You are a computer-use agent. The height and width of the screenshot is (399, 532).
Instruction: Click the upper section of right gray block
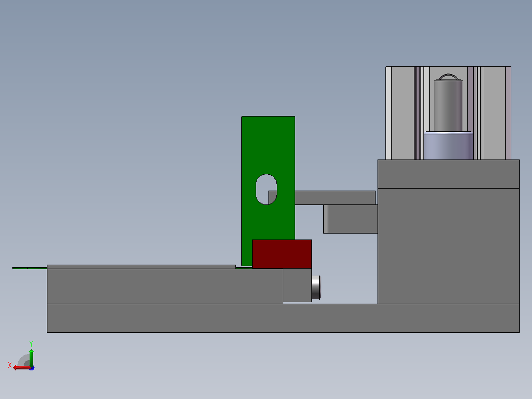(x=448, y=174)
